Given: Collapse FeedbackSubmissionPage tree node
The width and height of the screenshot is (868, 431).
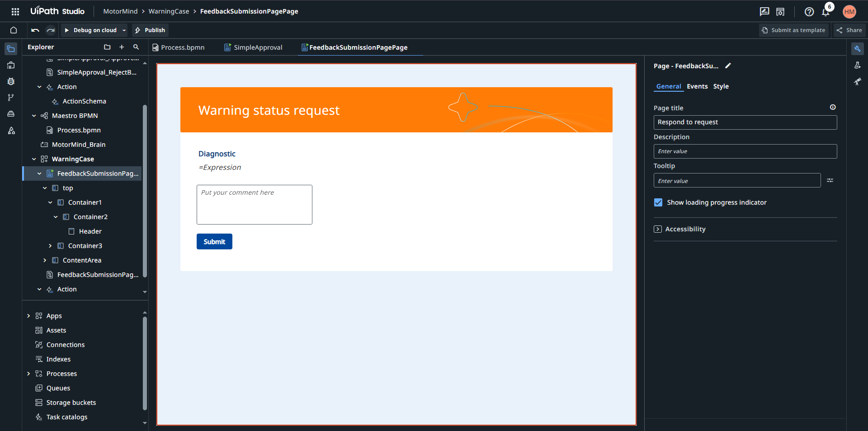Looking at the screenshot, I should pyautogui.click(x=39, y=173).
